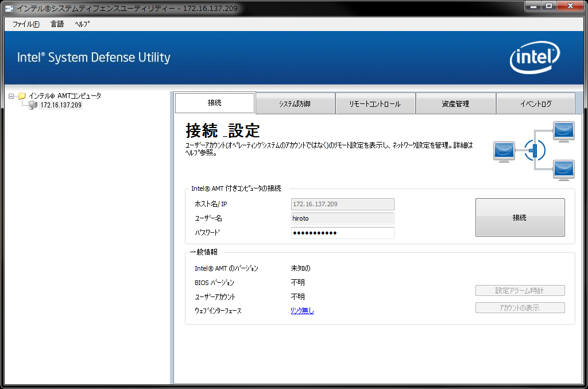Click the application icon in the title bar
This screenshot has width=588, height=389.
(x=9, y=8)
